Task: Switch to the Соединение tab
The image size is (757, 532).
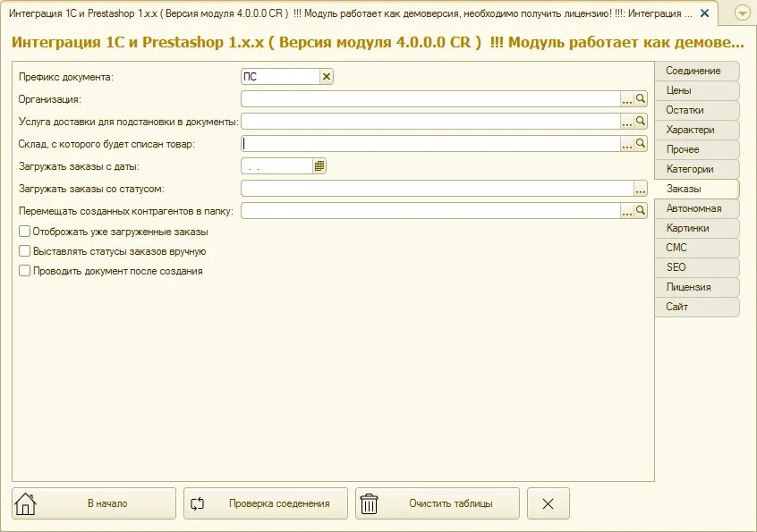Action: coord(697,71)
